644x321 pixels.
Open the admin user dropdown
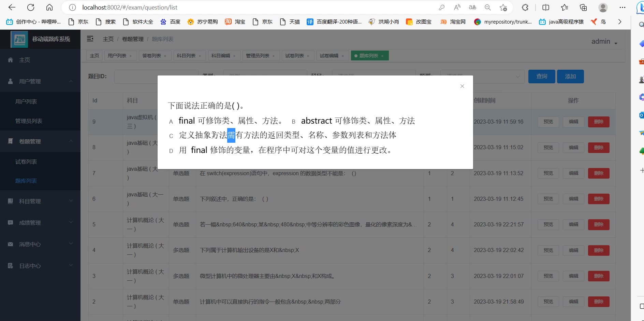pos(604,42)
